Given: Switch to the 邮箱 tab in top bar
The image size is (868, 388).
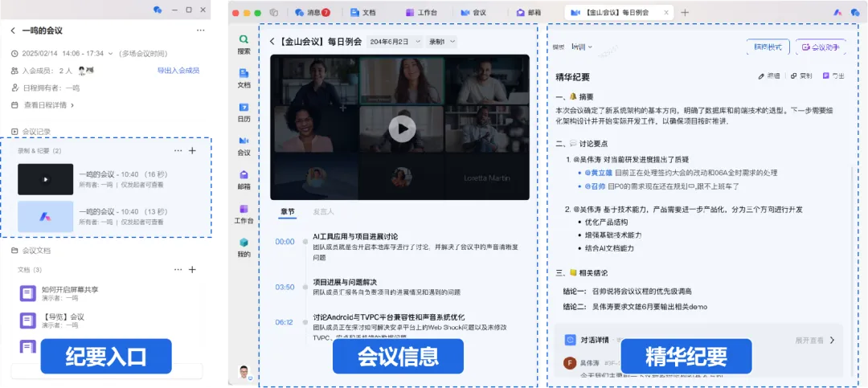Looking at the screenshot, I should 529,12.
